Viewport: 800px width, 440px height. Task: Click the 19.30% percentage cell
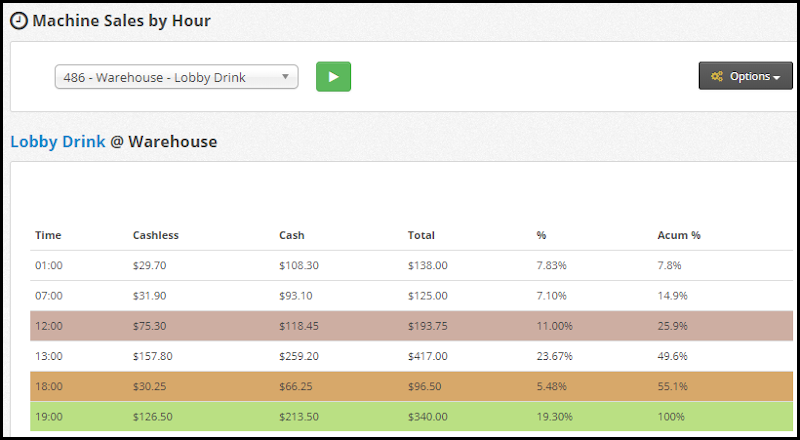pyautogui.click(x=555, y=417)
